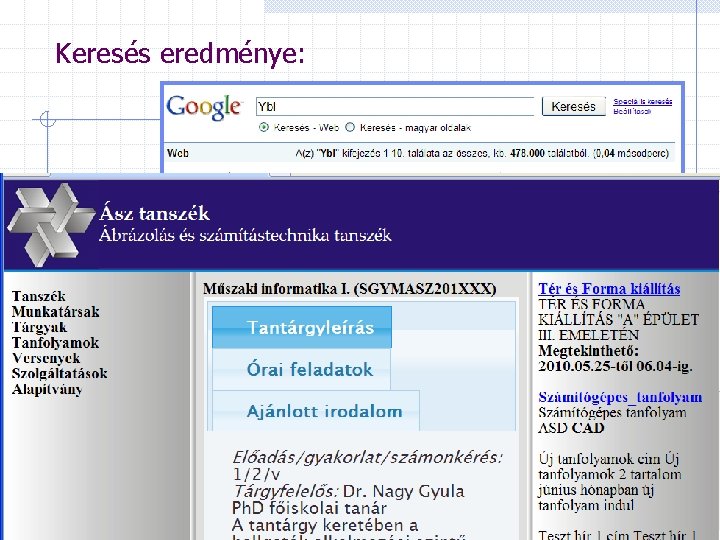Image resolution: width=720 pixels, height=540 pixels.
Task: Click Műszaki informatika I. (SGYMASZ201XXX) heading
Action: 350,289
